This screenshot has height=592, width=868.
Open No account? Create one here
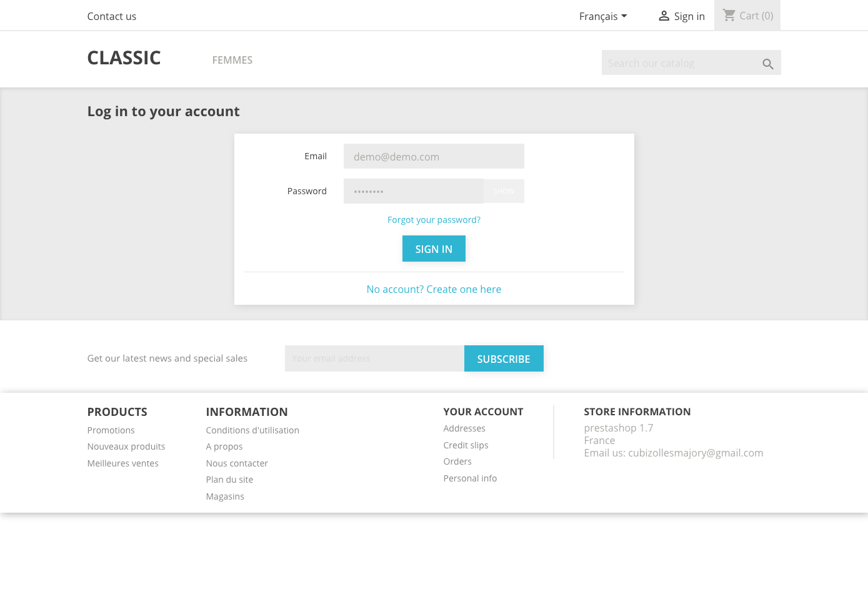434,289
